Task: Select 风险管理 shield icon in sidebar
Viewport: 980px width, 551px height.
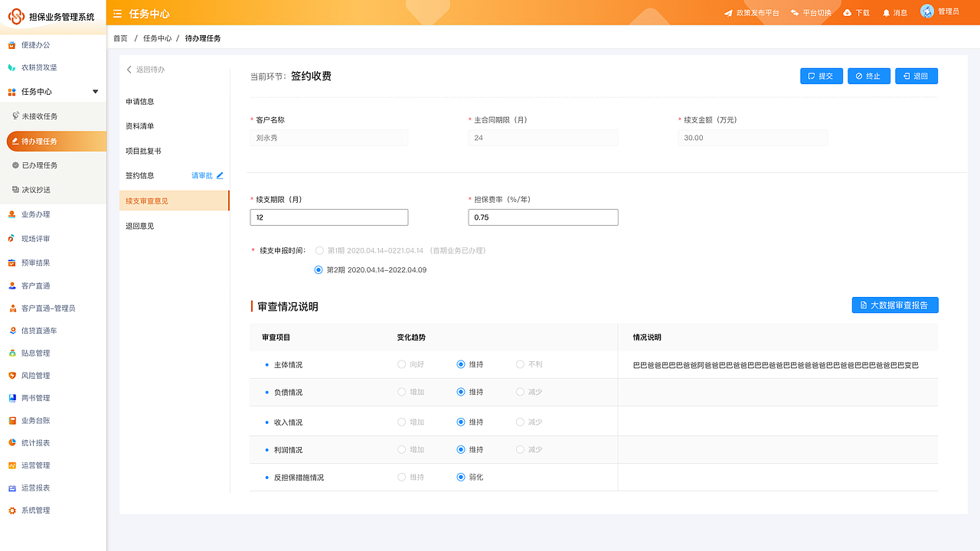Action: point(12,375)
